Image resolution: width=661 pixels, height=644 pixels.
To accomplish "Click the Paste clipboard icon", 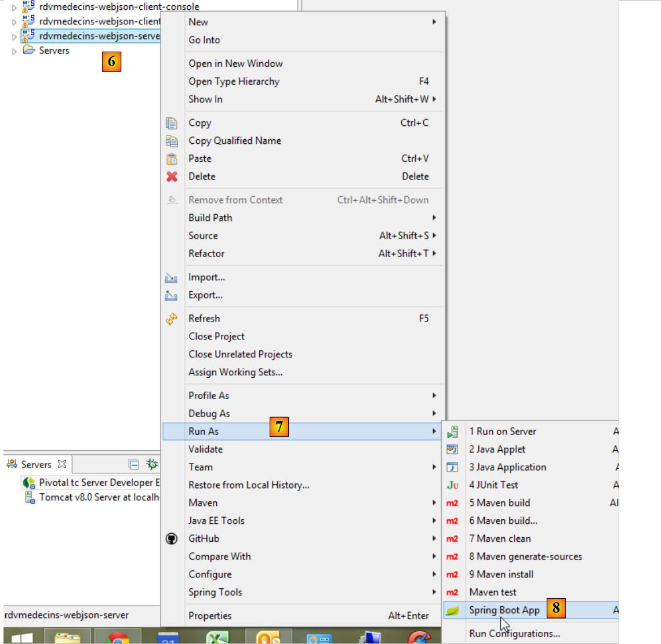I will (172, 159).
